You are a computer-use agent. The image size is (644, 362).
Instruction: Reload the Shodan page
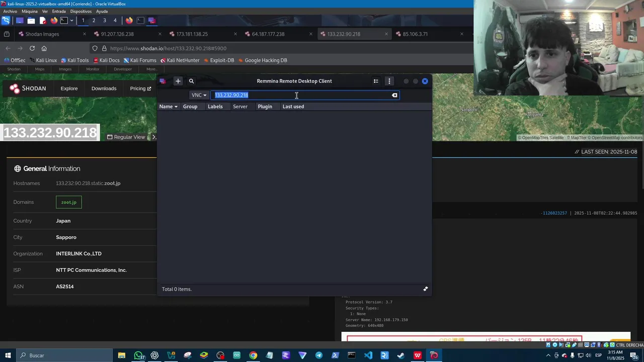coord(32,48)
